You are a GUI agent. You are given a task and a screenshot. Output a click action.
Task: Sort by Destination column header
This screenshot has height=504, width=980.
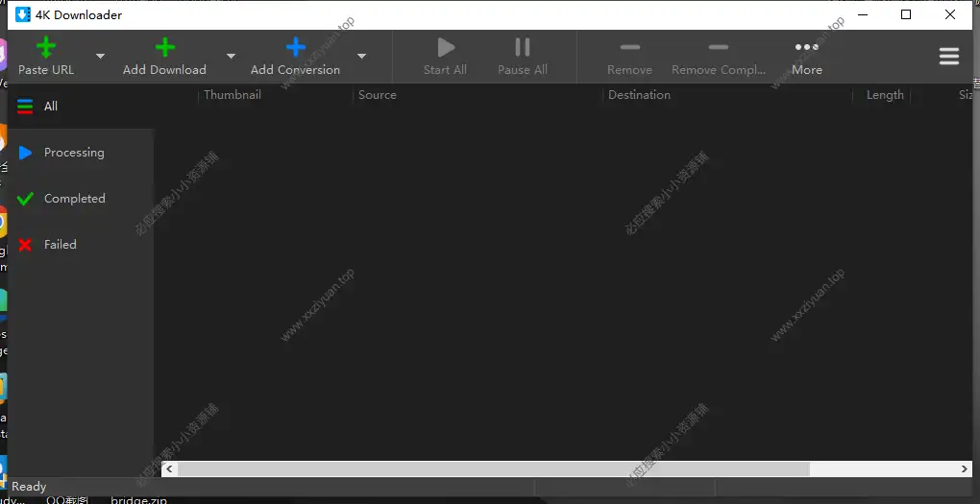pyautogui.click(x=639, y=95)
